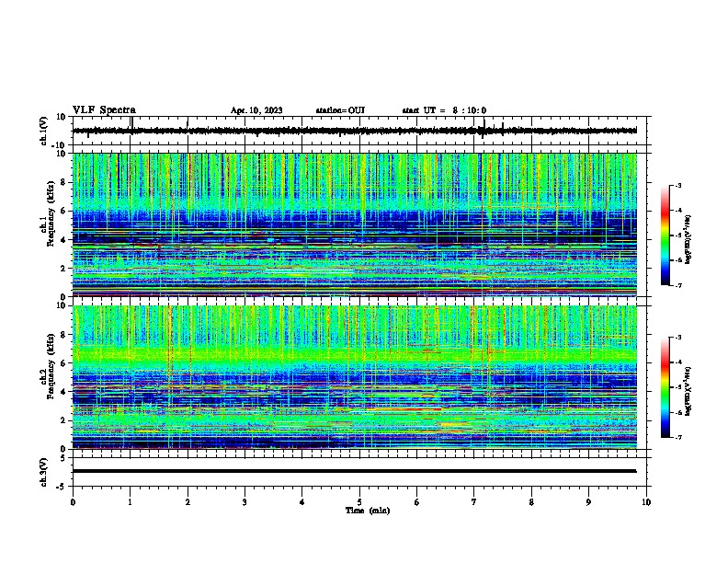This screenshot has width=728, height=563.
Task: Click the "-5" tick on ch.3(V) axis
Action: (x=62, y=487)
